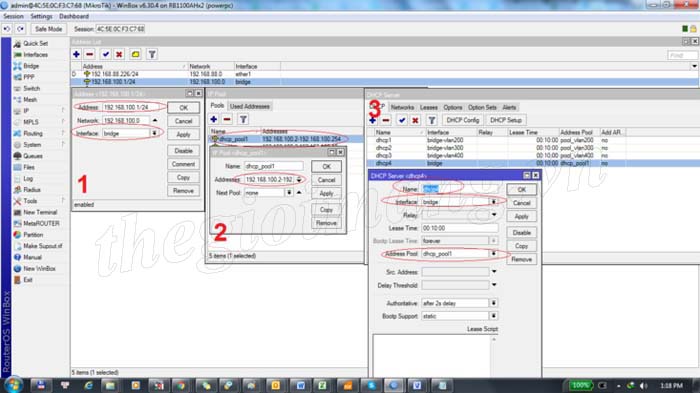The image size is (700, 393).
Task: Switch to Leases tab in DHCP Server
Action: (429, 108)
